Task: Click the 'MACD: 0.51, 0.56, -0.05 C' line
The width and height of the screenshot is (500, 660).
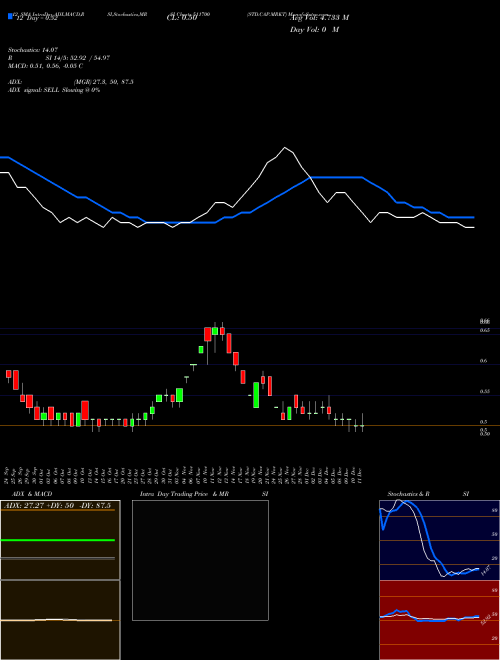Action: pyautogui.click(x=45, y=66)
